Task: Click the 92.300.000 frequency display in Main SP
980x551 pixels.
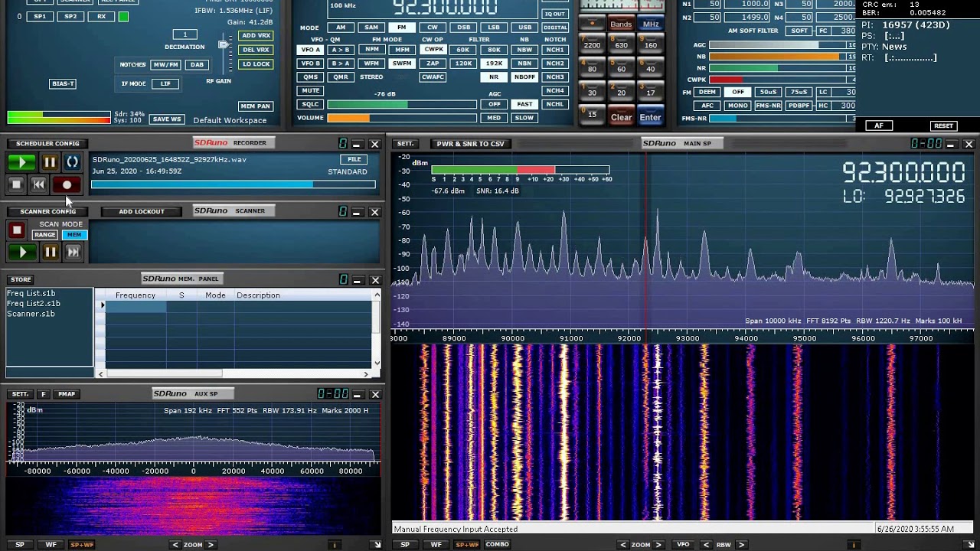Action: (x=903, y=173)
